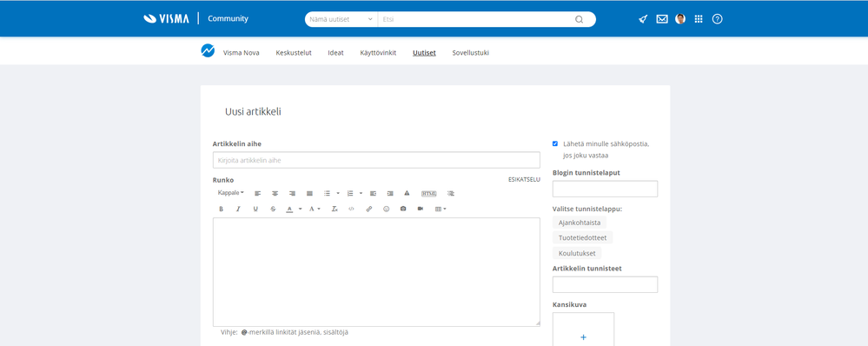Click the Artikkelin aihe subject field
This screenshot has width=868, height=346.
pyautogui.click(x=376, y=160)
